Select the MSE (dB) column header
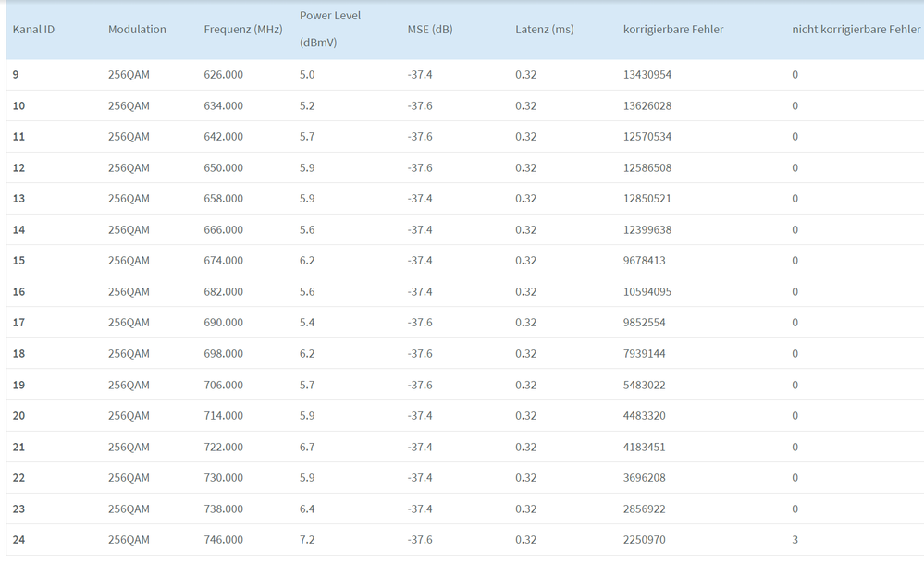The width and height of the screenshot is (924, 564). tap(430, 30)
